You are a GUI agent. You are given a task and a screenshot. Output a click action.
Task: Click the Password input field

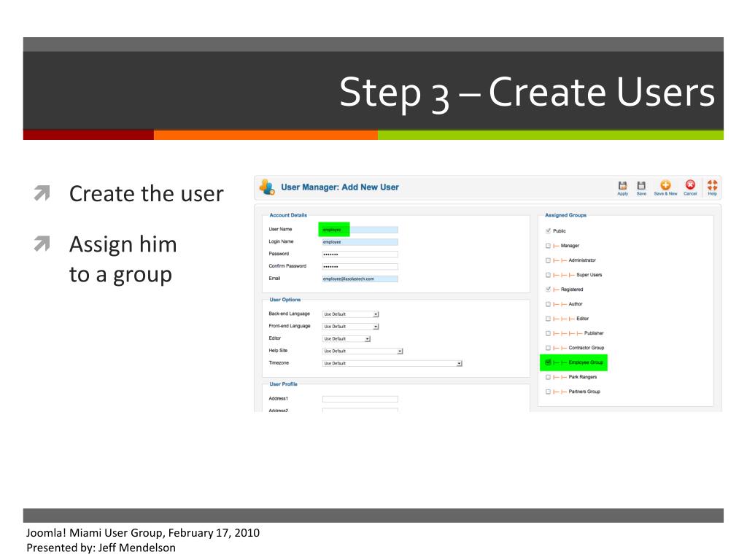pyautogui.click(x=360, y=254)
